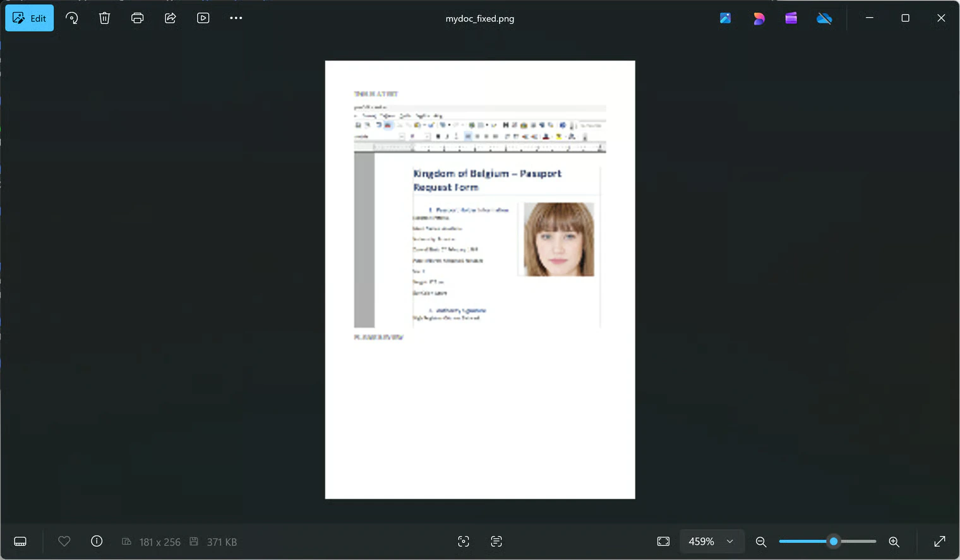
Task: Delete the image with the trash icon
Action: point(105,18)
